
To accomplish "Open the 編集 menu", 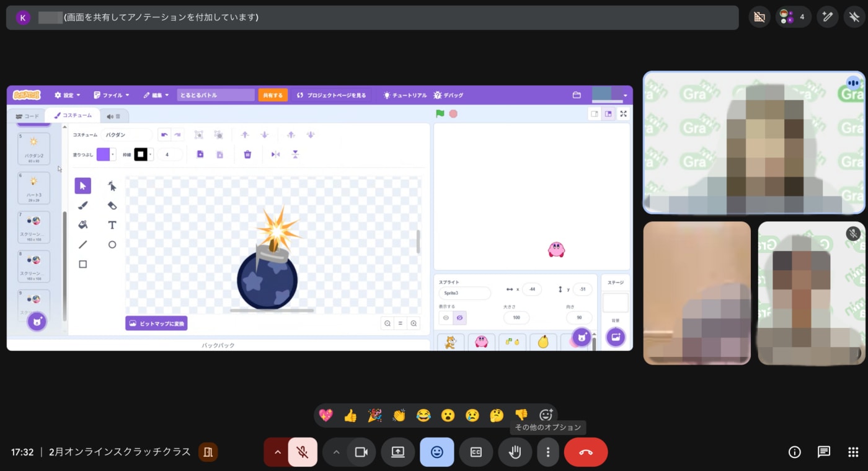I will pyautogui.click(x=156, y=95).
